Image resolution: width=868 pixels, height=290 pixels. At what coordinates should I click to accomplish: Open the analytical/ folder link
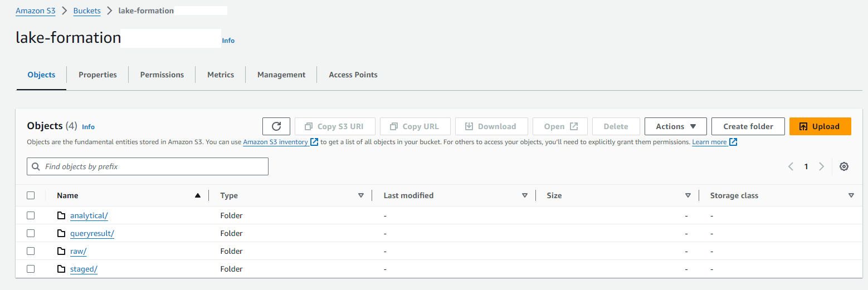(x=89, y=215)
